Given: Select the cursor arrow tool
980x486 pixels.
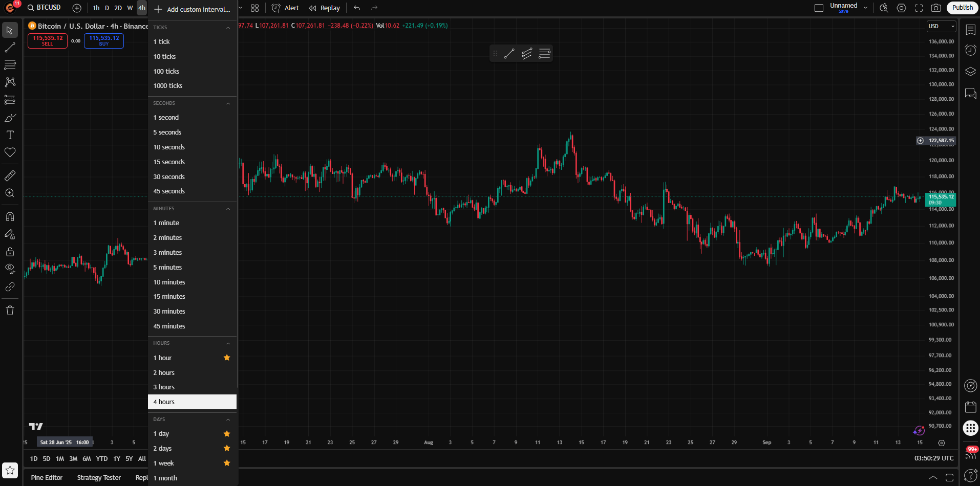Looking at the screenshot, I should [10, 30].
